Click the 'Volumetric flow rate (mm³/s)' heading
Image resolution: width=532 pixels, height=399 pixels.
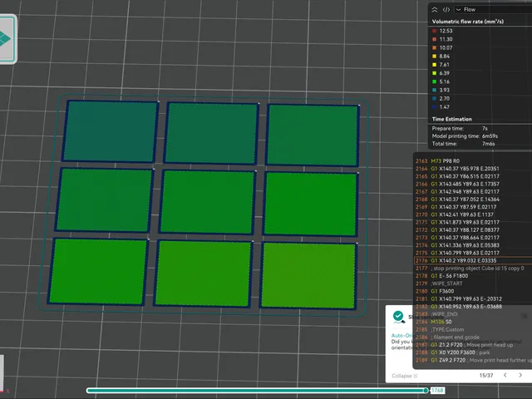[467, 22]
